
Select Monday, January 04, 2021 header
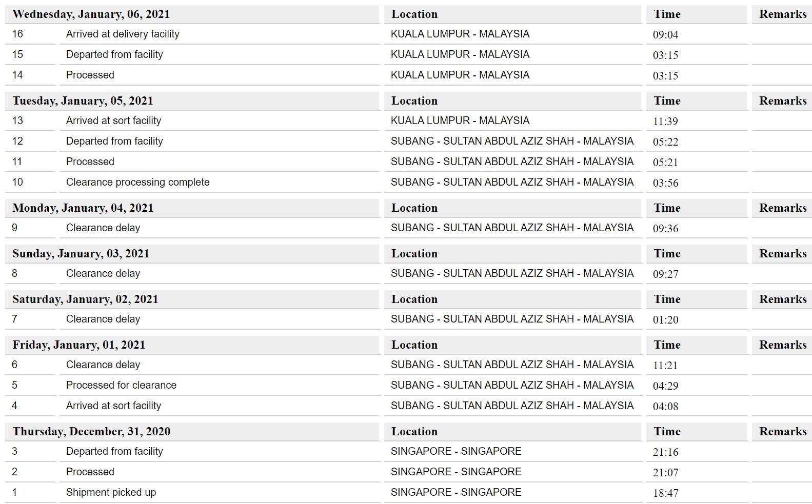click(83, 208)
